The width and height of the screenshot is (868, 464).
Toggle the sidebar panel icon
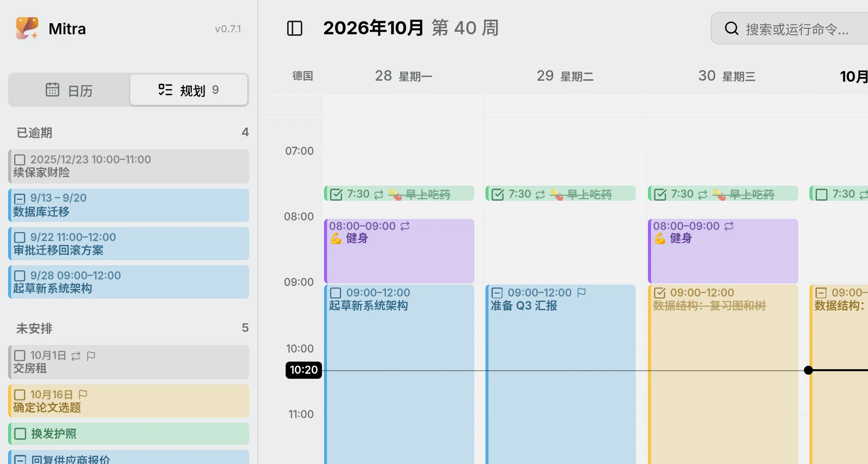point(295,28)
